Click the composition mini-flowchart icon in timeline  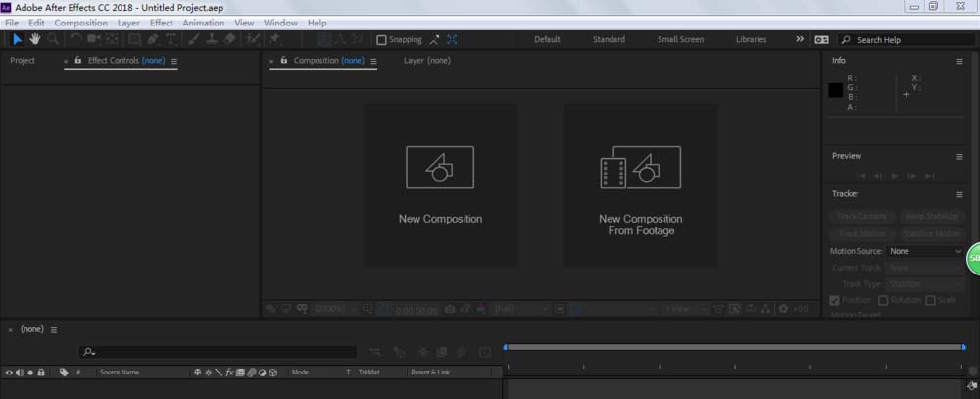375,353
